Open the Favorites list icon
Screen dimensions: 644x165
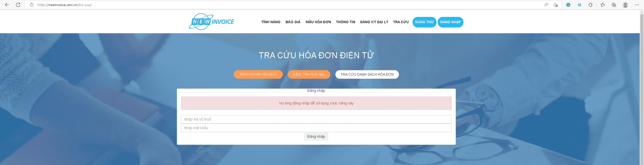pos(603,5)
